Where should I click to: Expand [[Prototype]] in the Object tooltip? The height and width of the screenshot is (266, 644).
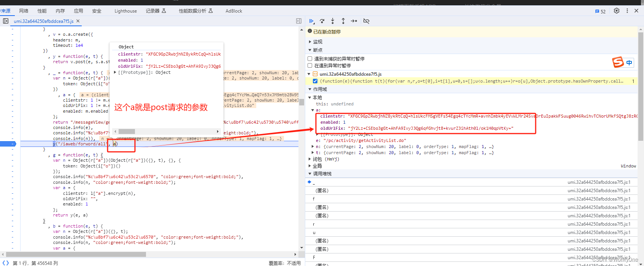click(x=115, y=72)
